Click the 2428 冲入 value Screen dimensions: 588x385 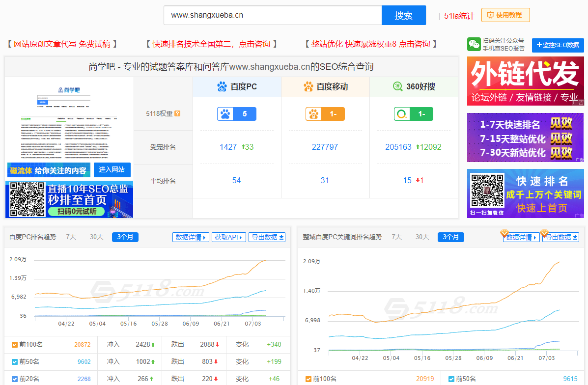(x=143, y=345)
